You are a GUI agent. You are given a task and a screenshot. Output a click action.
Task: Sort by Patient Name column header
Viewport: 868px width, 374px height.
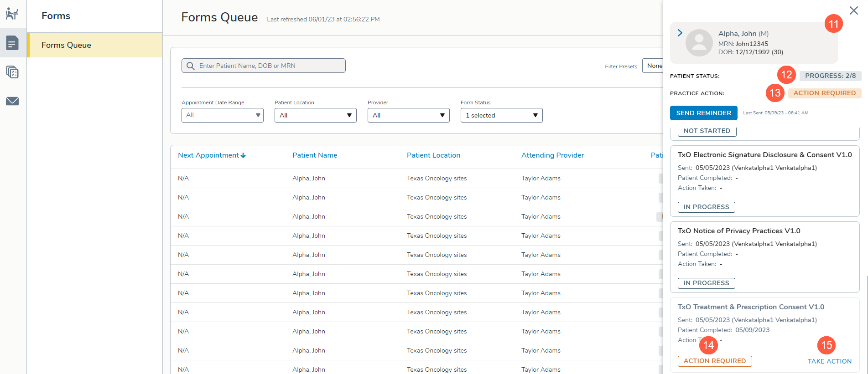315,155
